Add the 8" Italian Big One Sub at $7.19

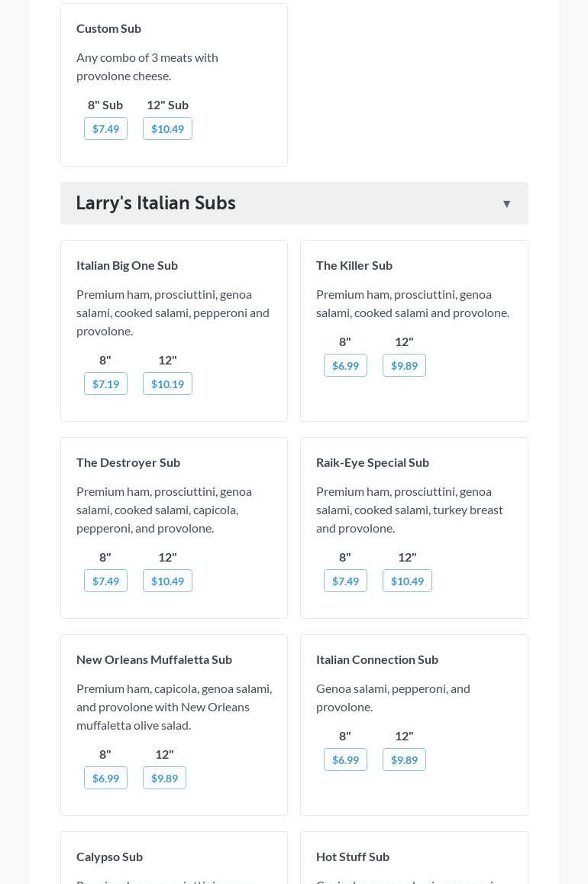coord(105,384)
